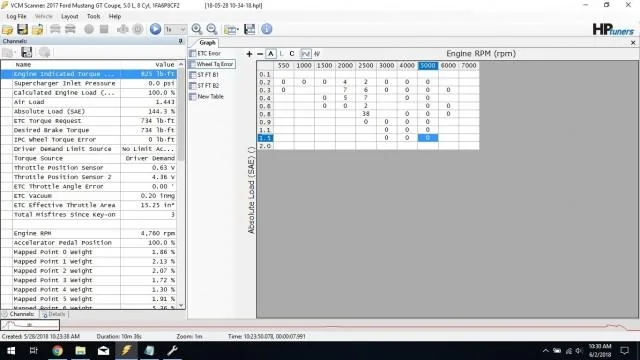The image size is (640, 360).
Task: Click the minus button above the table
Action: [x=260, y=54]
